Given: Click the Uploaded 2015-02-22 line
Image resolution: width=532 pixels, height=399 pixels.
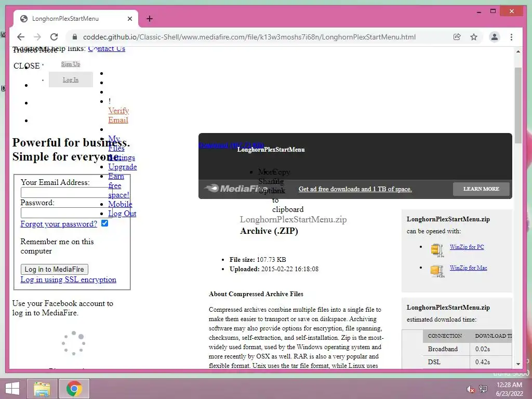Looking at the screenshot, I should pos(274,269).
